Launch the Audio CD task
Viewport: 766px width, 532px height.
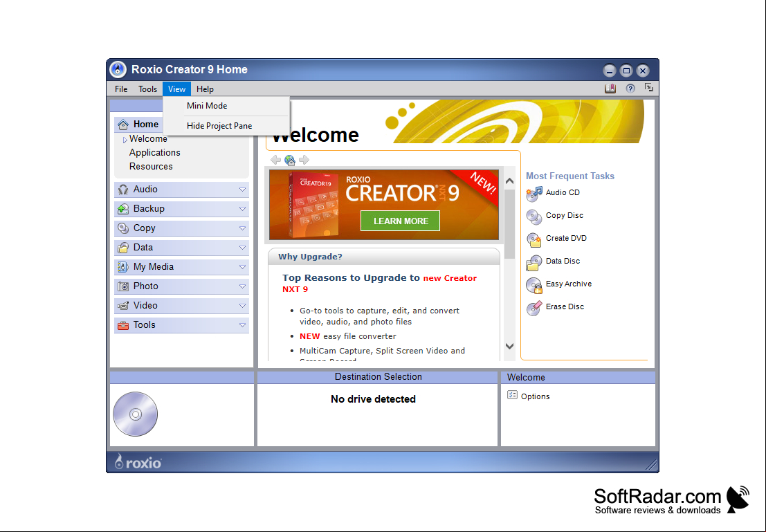click(563, 192)
